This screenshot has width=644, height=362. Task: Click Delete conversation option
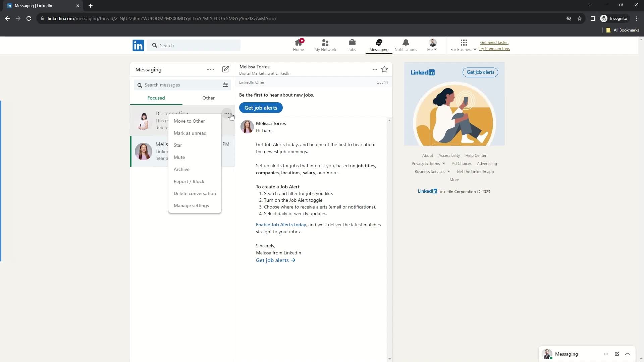(x=195, y=193)
